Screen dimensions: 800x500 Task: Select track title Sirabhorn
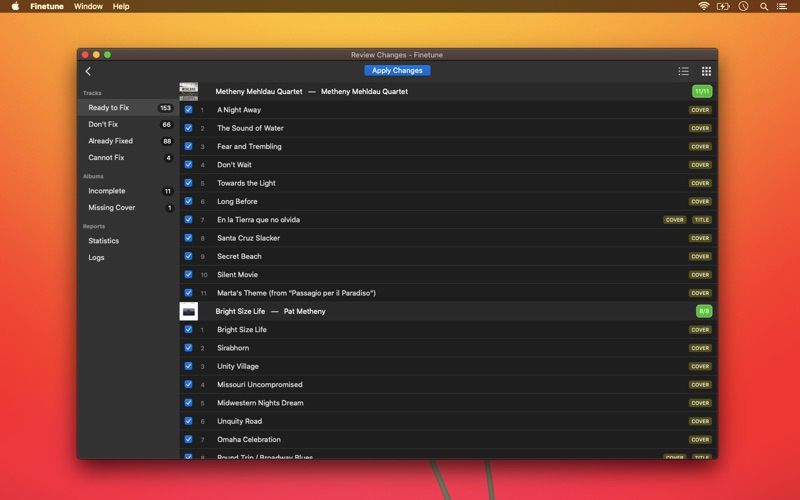(233, 348)
